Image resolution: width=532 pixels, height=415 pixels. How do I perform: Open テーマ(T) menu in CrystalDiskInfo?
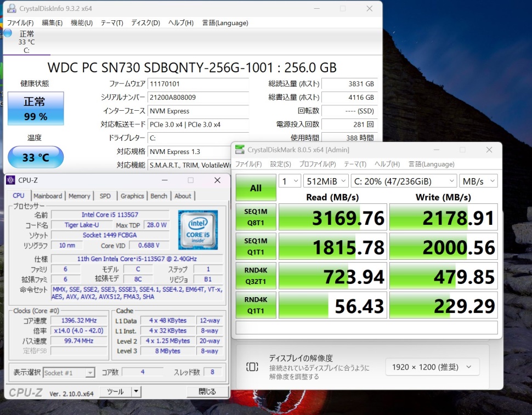coord(112,22)
